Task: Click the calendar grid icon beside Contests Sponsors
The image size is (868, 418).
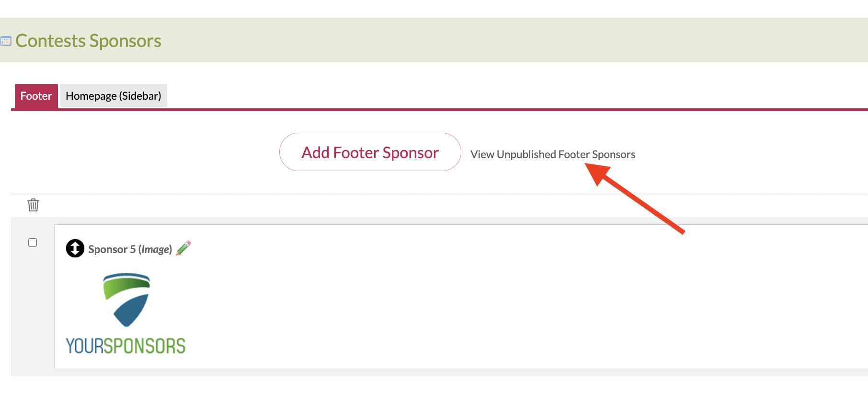Action: [6, 41]
